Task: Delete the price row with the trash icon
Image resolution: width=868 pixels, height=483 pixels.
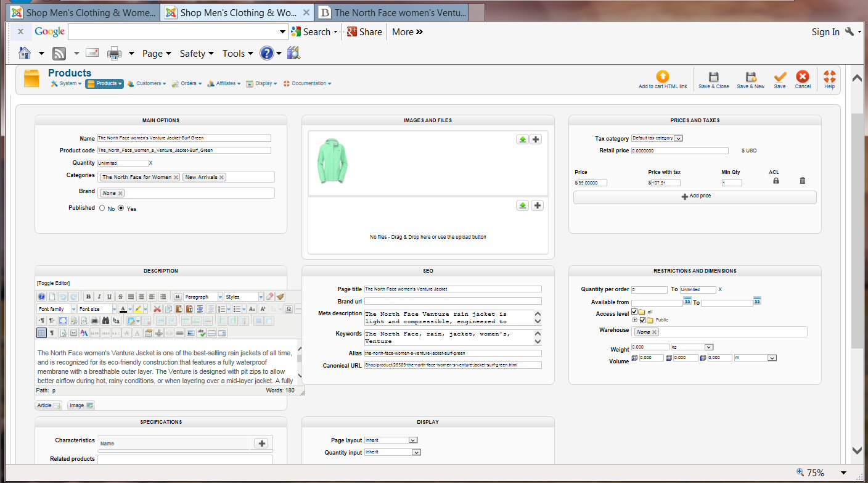Action: click(802, 181)
